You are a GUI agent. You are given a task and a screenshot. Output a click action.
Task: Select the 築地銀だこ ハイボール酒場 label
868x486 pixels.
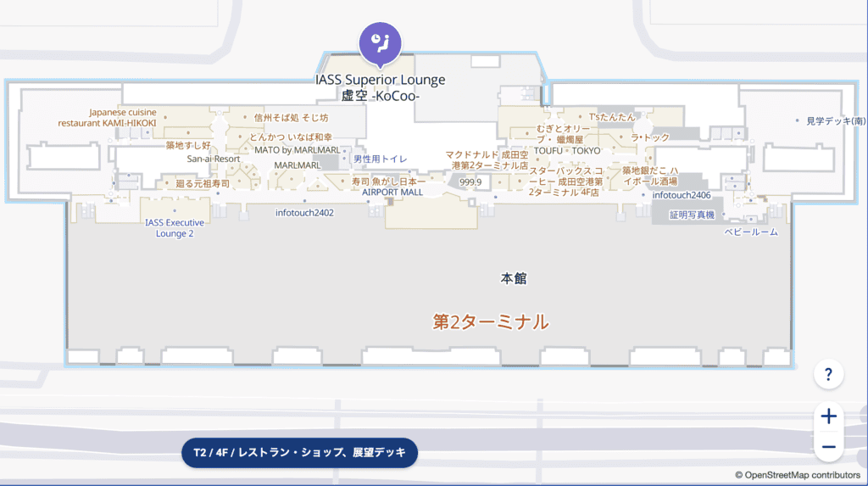coord(650,176)
